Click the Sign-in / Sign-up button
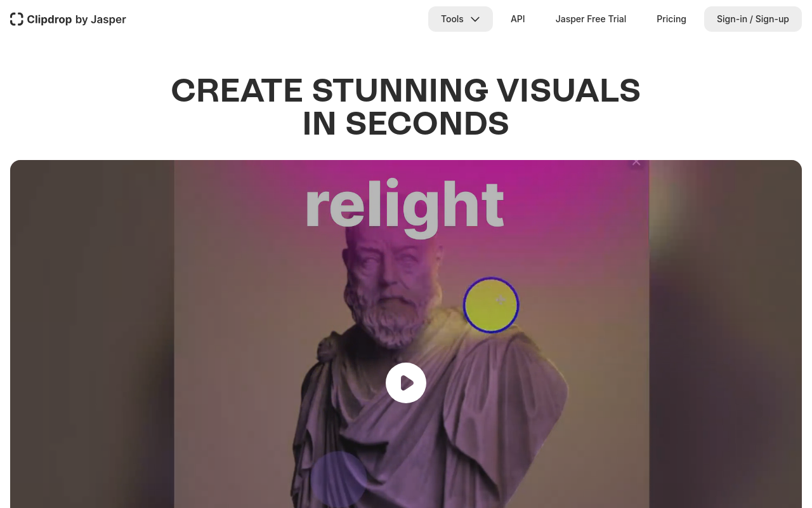 point(753,19)
